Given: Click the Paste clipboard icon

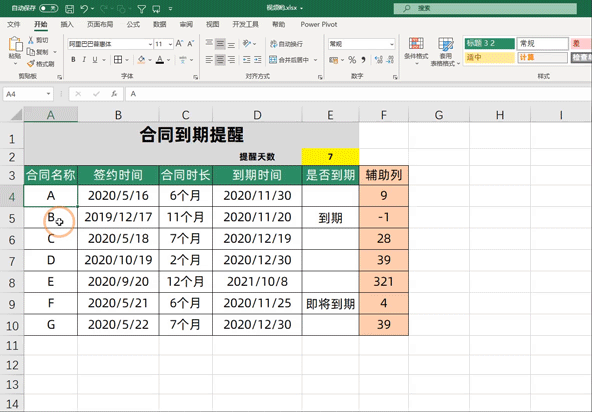Looking at the screenshot, I should pyautogui.click(x=15, y=44).
